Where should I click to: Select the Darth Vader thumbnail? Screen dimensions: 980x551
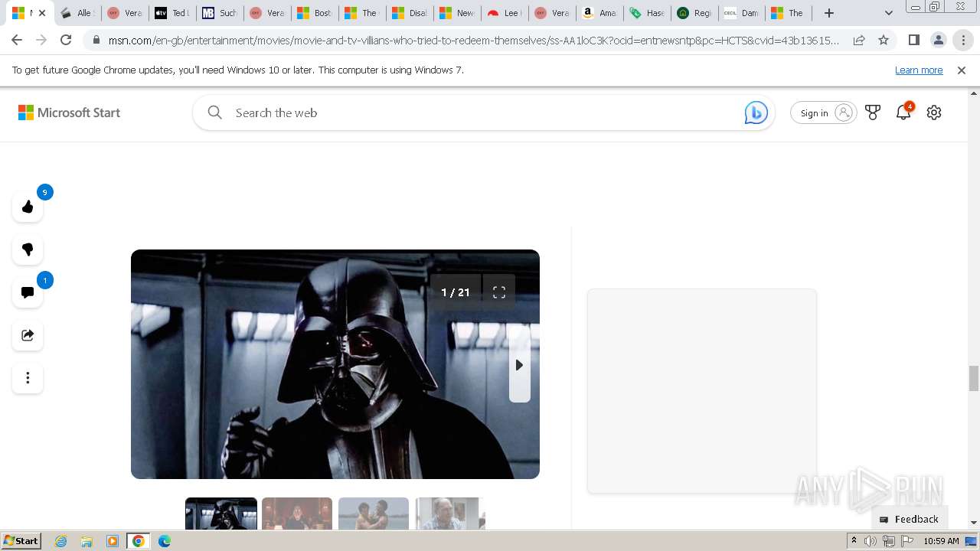click(221, 514)
